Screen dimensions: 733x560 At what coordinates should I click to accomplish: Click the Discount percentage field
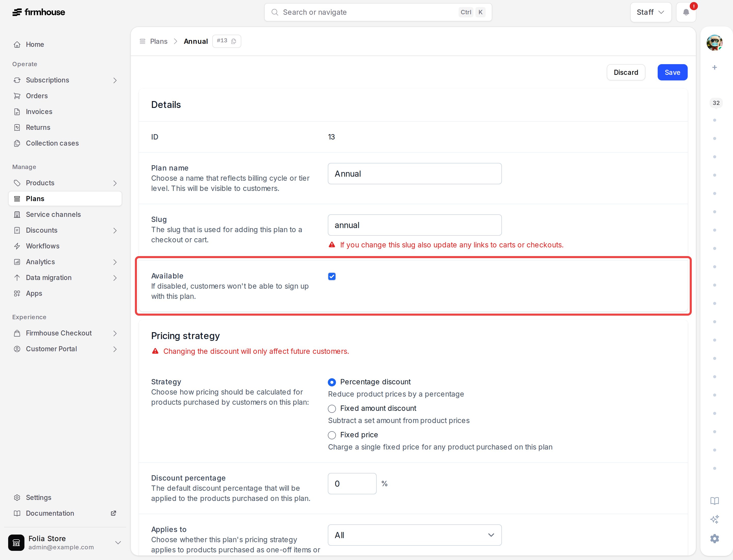352,484
